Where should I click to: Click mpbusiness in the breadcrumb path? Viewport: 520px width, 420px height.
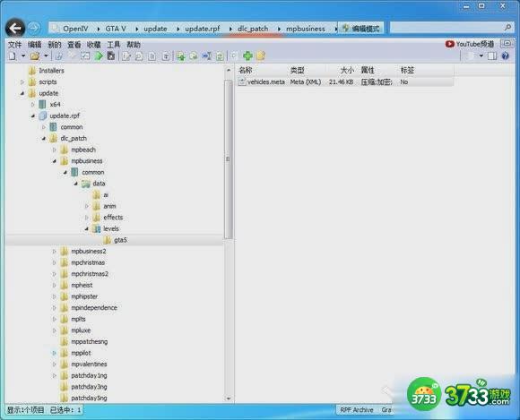click(306, 29)
